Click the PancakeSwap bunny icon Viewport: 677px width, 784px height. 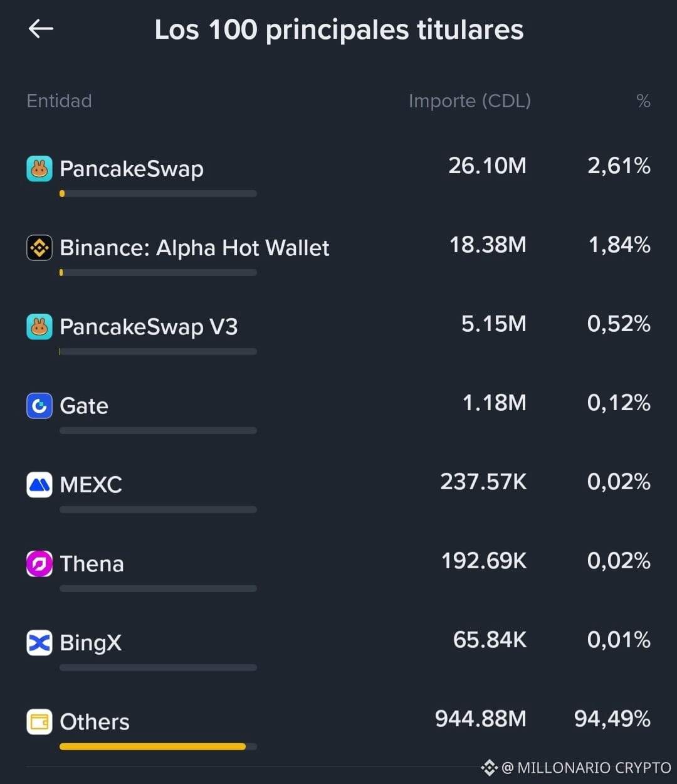tap(39, 169)
